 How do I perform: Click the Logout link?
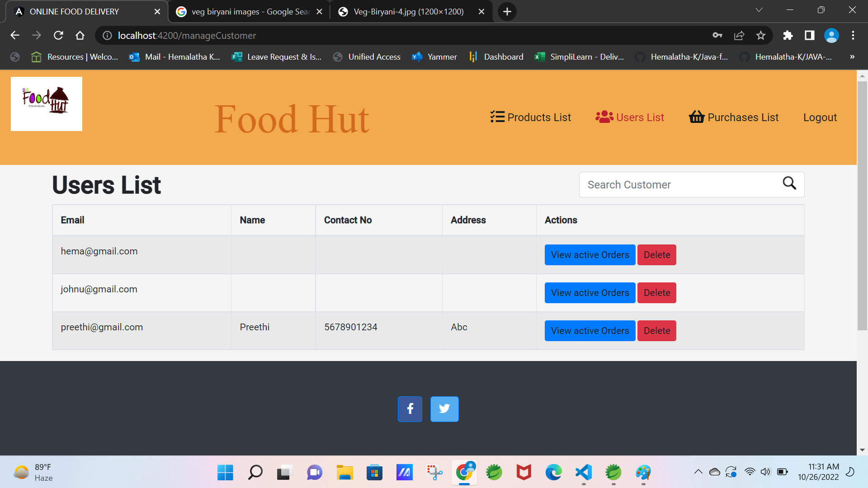click(x=820, y=117)
